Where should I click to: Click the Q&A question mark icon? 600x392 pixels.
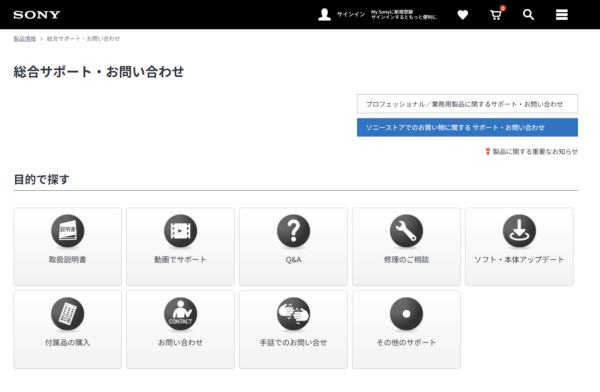[x=293, y=231]
